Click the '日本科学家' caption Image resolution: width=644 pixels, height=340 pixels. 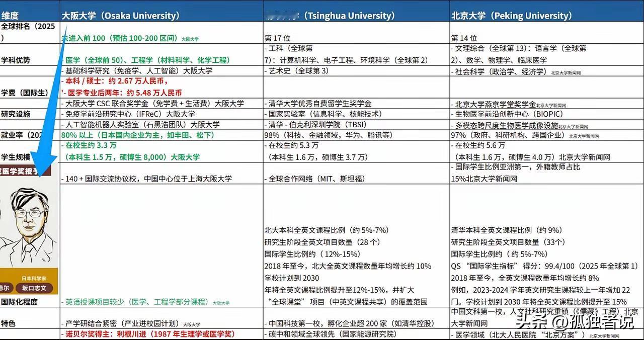(34, 278)
